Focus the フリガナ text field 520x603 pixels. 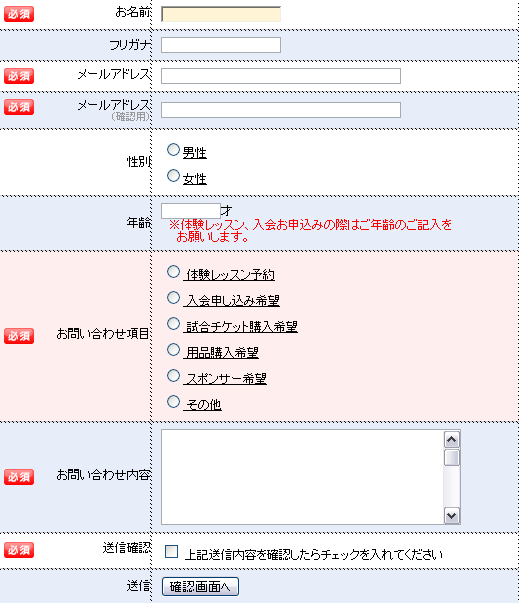[221, 45]
